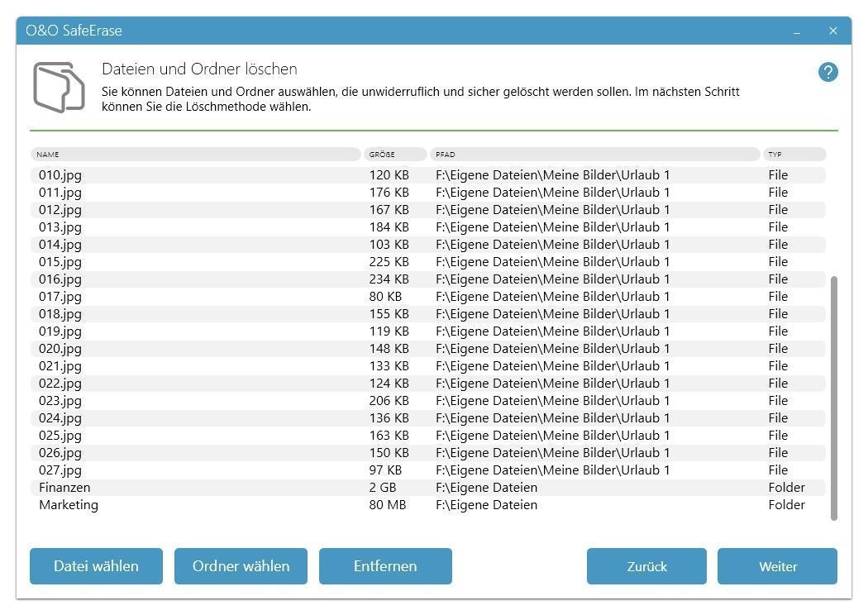Select the Marketing folder entry
The width and height of the screenshot is (868, 615).
pos(69,505)
